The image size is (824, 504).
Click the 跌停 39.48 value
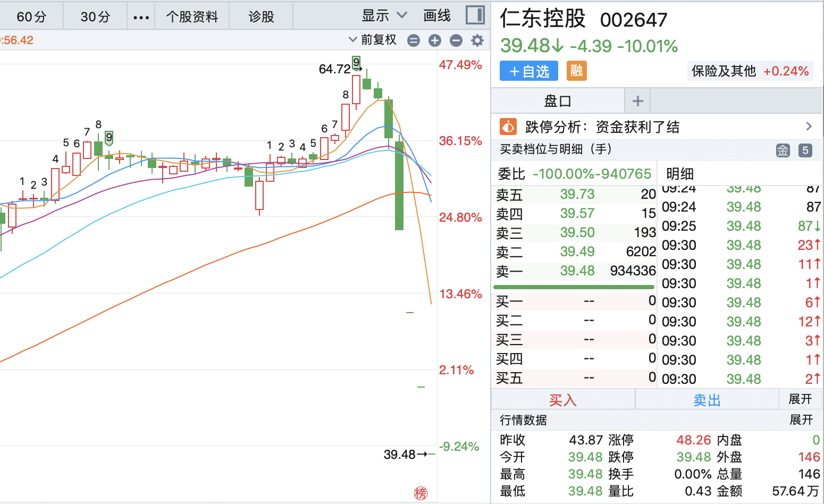pos(694,457)
